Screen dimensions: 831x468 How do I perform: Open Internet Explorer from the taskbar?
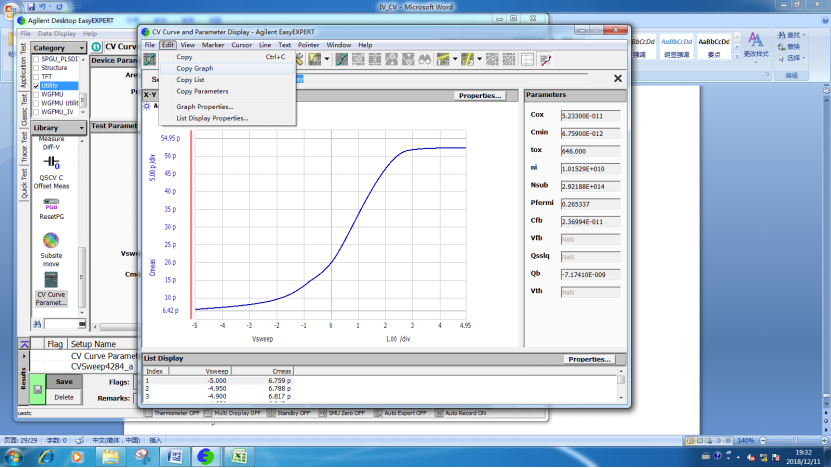(x=46, y=456)
